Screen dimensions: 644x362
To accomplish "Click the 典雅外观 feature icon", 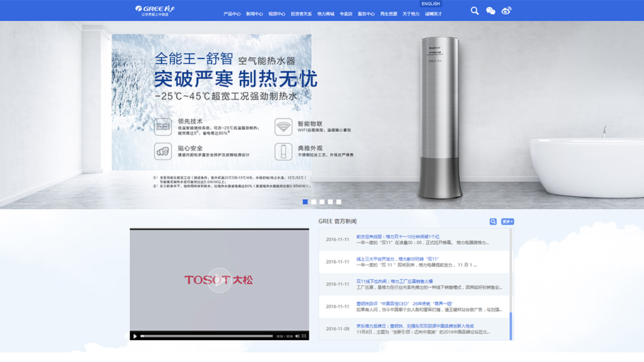I will (x=284, y=152).
